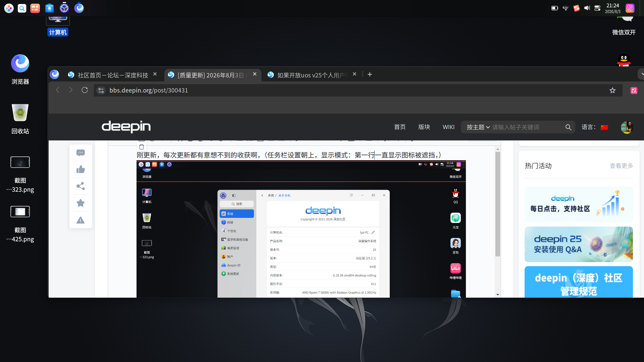Share the post using the share icon
The width and height of the screenshot is (644, 362).
[80, 186]
